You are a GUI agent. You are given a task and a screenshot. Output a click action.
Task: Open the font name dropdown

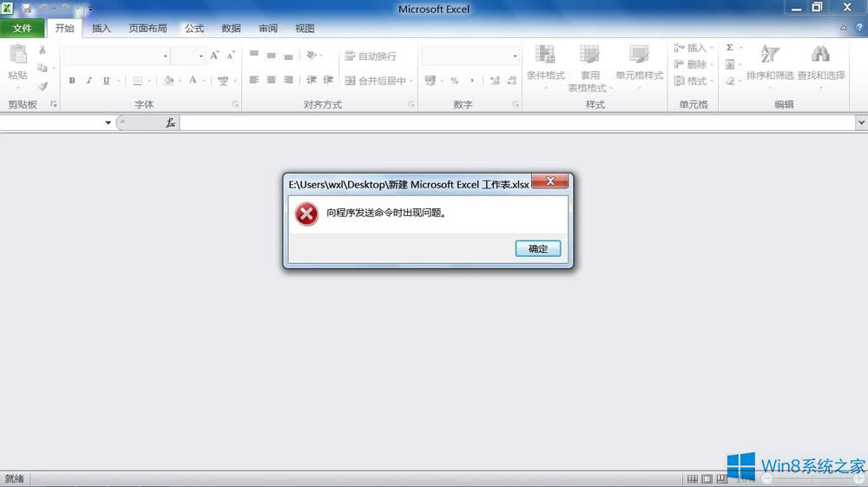165,56
